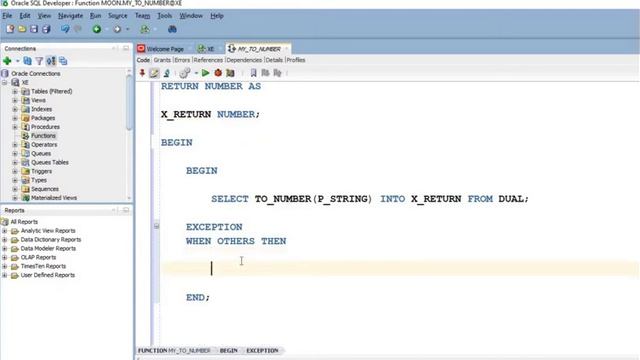Add a new connection with green plus

tap(7, 61)
